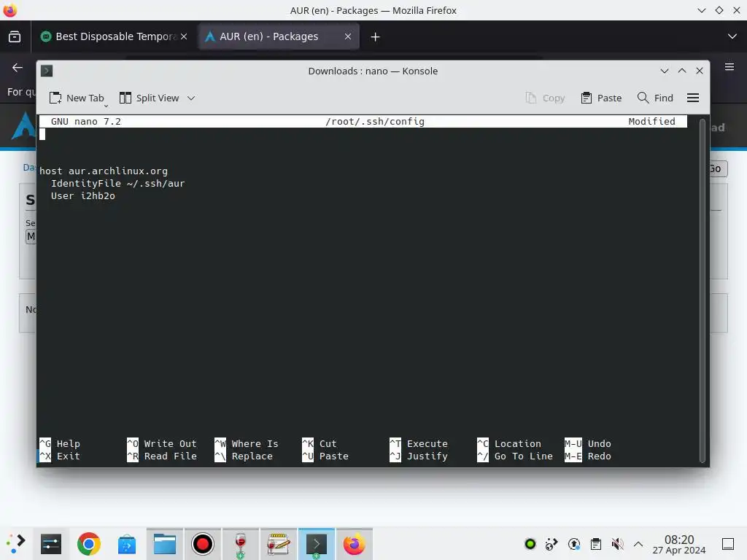This screenshot has width=747, height=560.
Task: Click the ^G Help shortcut in nano
Action: pyautogui.click(x=60, y=444)
